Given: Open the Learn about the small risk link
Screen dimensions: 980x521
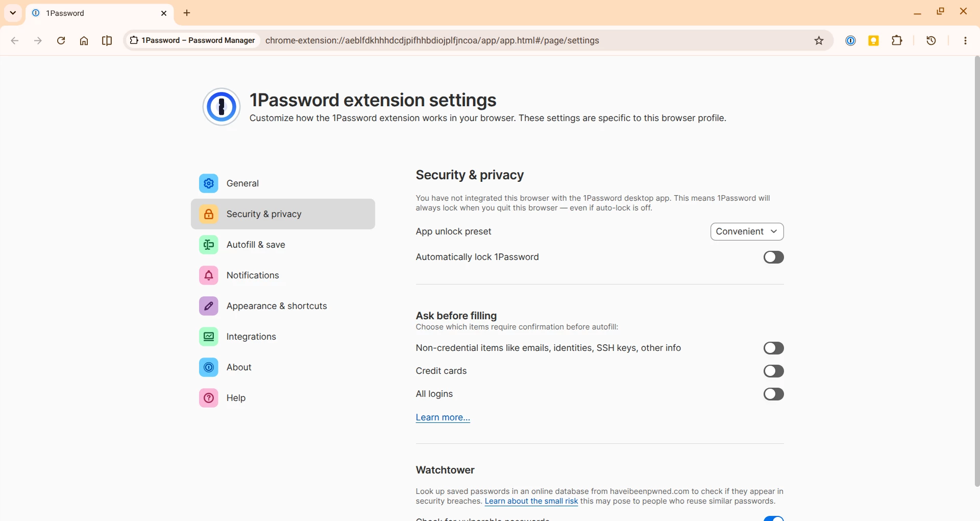Looking at the screenshot, I should [x=531, y=502].
